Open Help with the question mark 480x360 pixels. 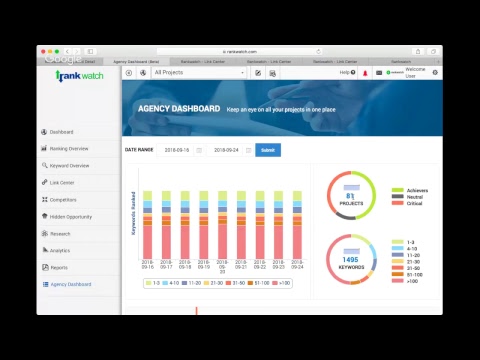(x=353, y=72)
